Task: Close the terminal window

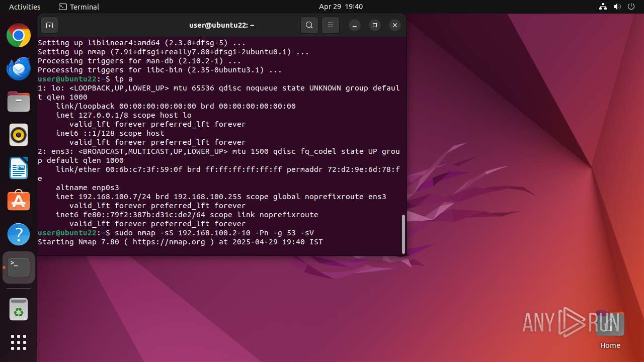Action: [x=395, y=25]
